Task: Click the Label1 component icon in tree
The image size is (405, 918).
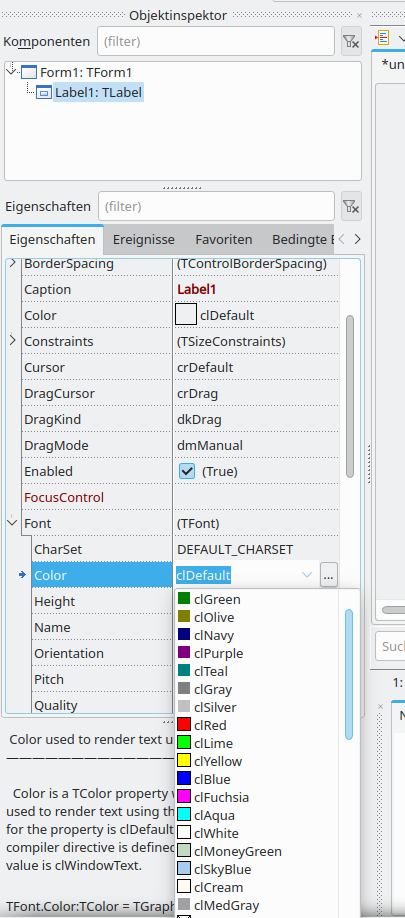Action: click(44, 93)
